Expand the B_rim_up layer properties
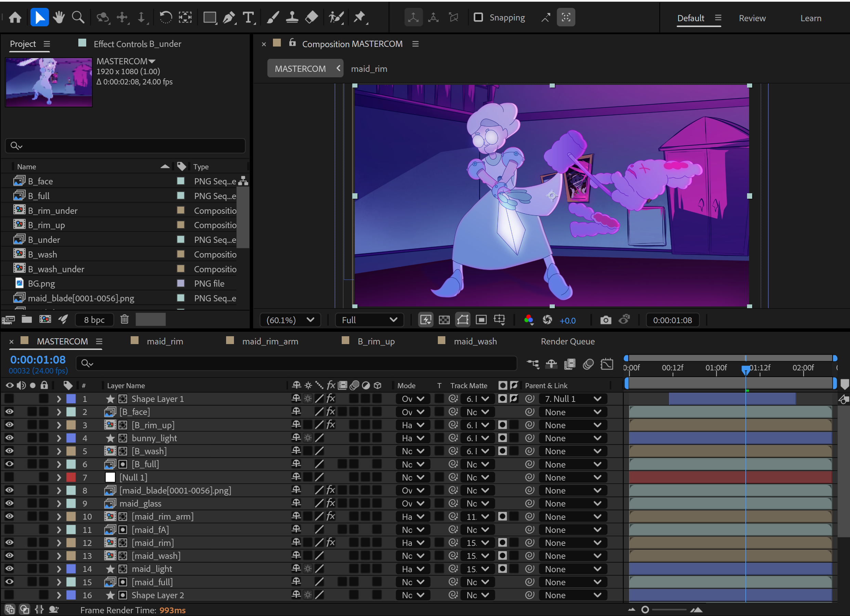The image size is (850, 616). pos(59,425)
